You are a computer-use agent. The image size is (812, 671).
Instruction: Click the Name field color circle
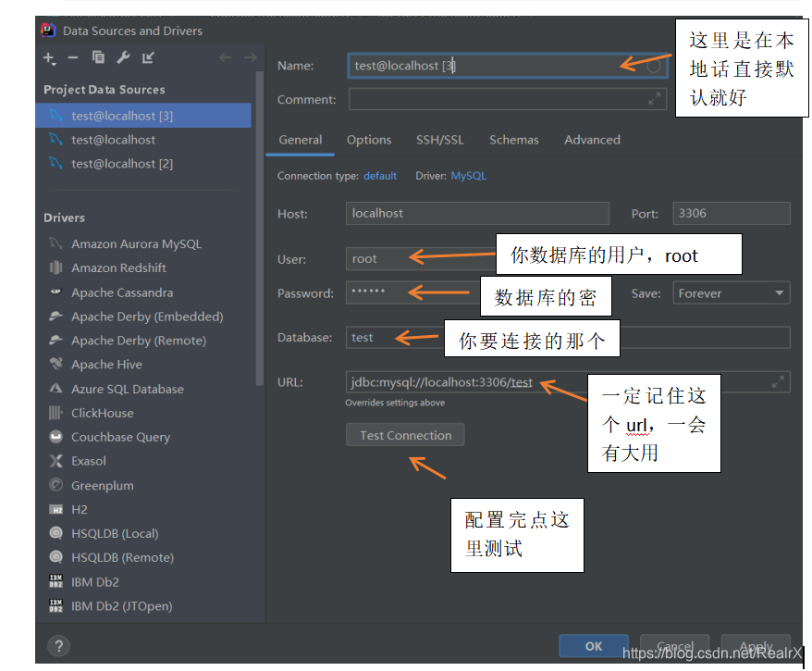[654, 66]
